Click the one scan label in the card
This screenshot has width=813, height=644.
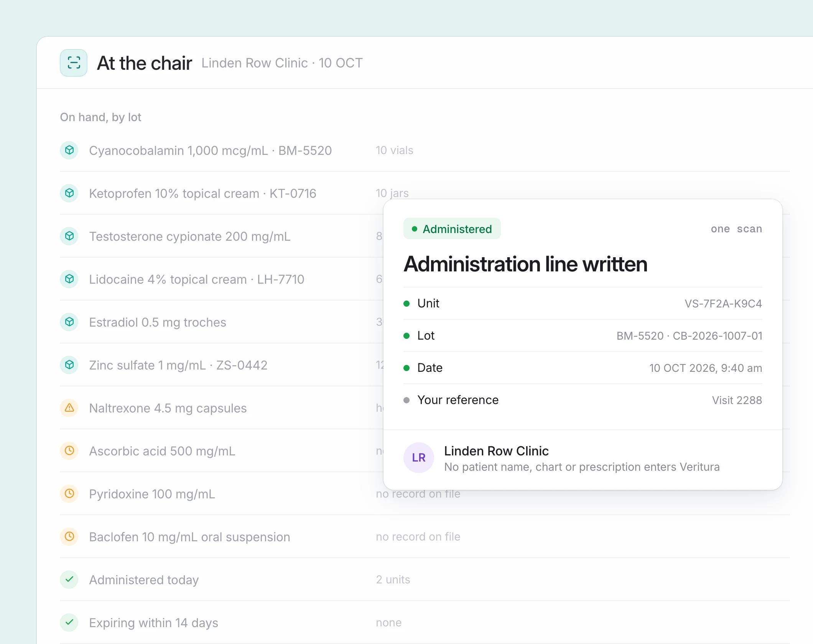[x=736, y=229]
